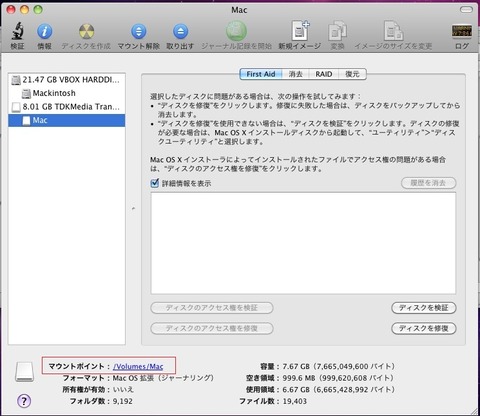This screenshot has width=480, height=416.
Task: Click the ディスクを修復 button
Action: pos(424,328)
